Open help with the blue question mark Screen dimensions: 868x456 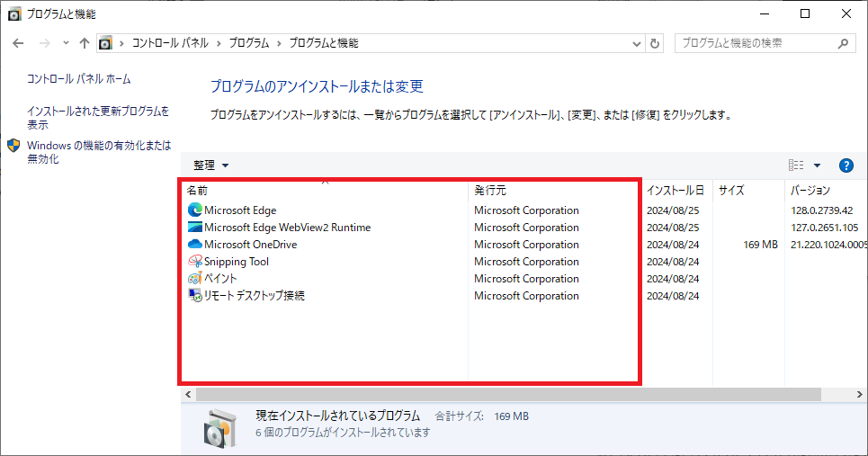click(x=846, y=165)
